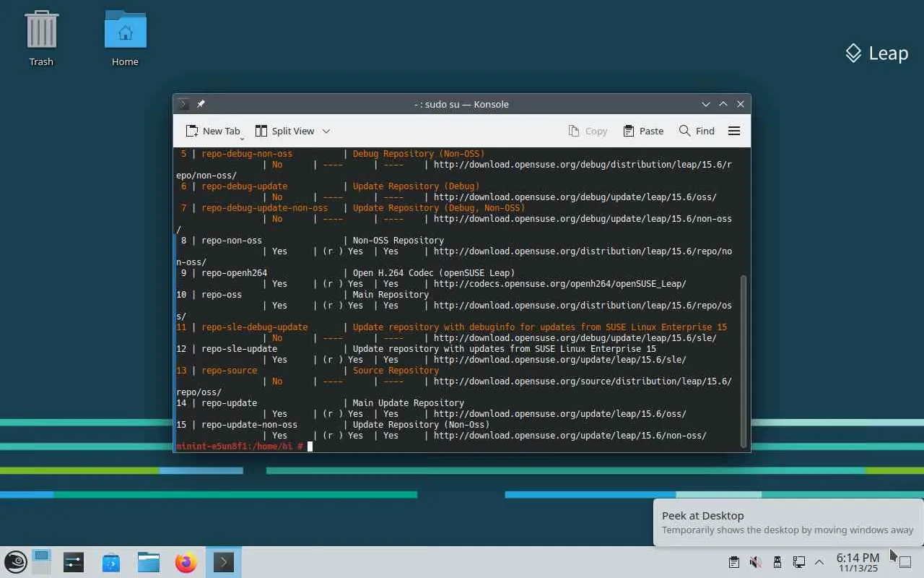
Task: Open the openSUSE application launcher
Action: tap(16, 562)
